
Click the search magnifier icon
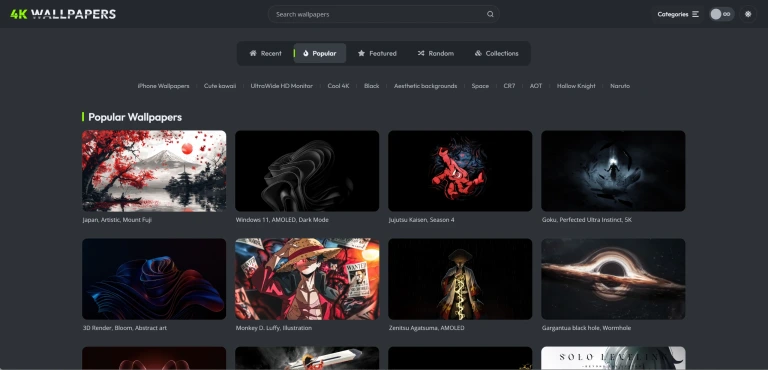[x=490, y=14]
